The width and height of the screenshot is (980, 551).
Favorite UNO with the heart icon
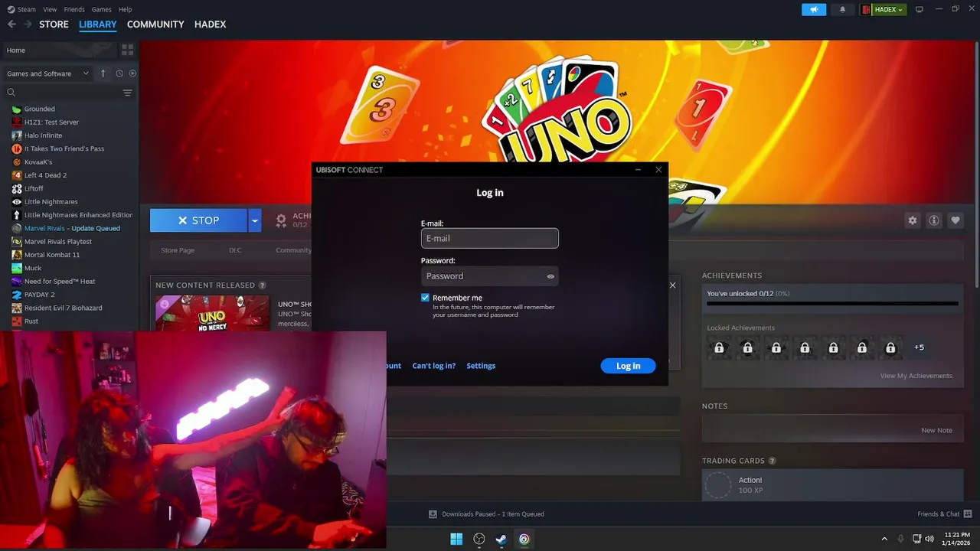click(955, 220)
